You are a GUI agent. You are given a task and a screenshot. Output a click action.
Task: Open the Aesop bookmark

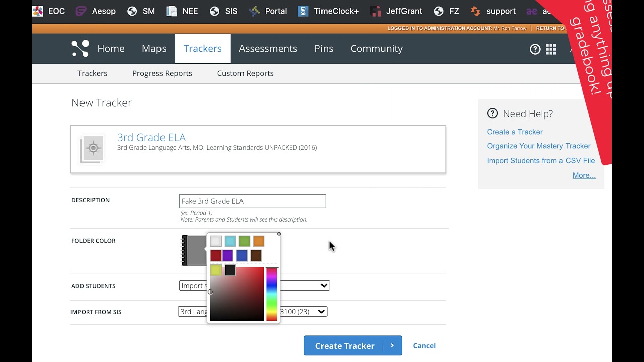point(96,11)
